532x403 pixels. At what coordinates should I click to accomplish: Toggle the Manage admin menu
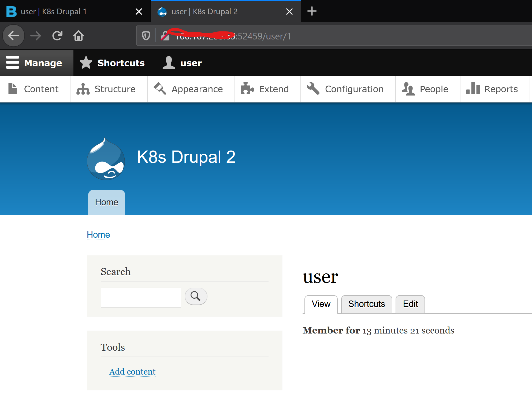36,63
